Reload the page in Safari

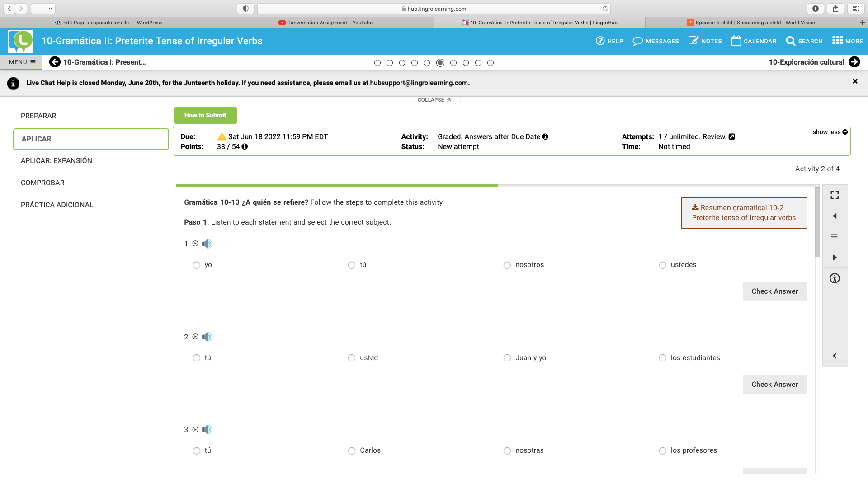tap(605, 9)
